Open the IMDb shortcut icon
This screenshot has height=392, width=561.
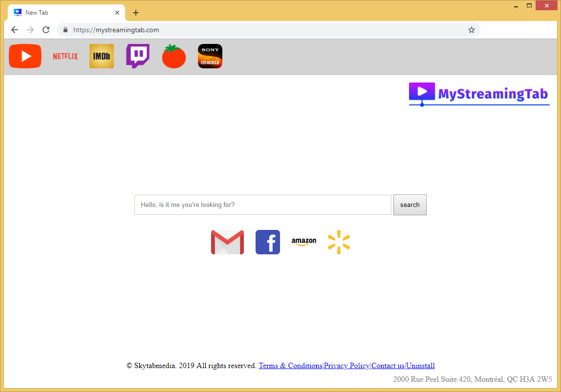102,56
